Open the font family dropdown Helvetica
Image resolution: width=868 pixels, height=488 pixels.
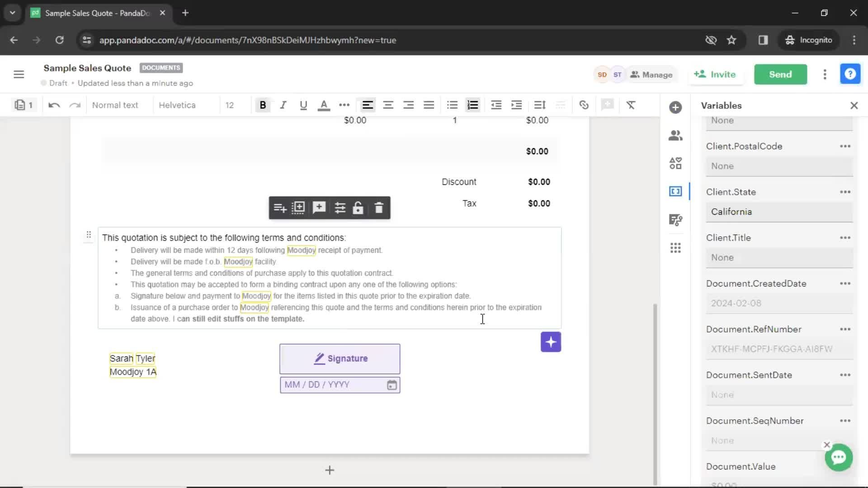click(x=178, y=105)
